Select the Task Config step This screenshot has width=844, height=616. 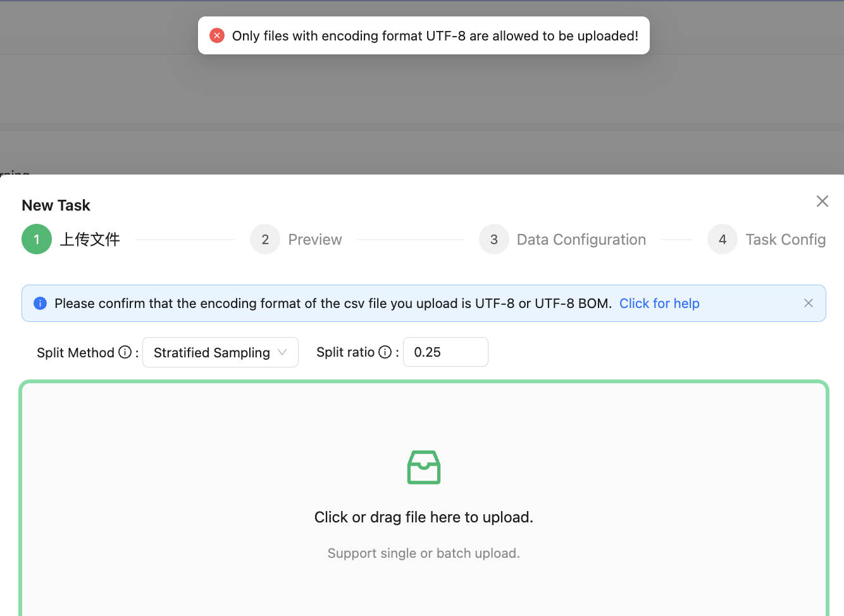[x=785, y=240]
